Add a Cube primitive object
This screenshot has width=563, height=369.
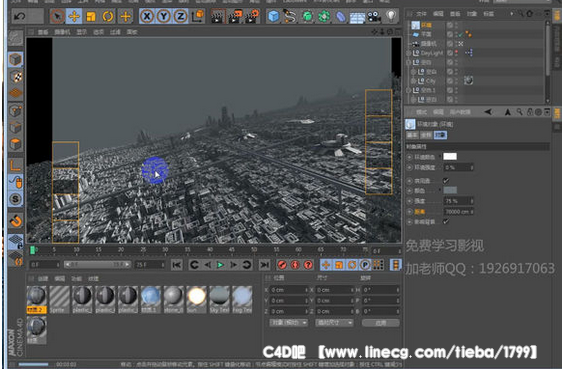click(274, 16)
